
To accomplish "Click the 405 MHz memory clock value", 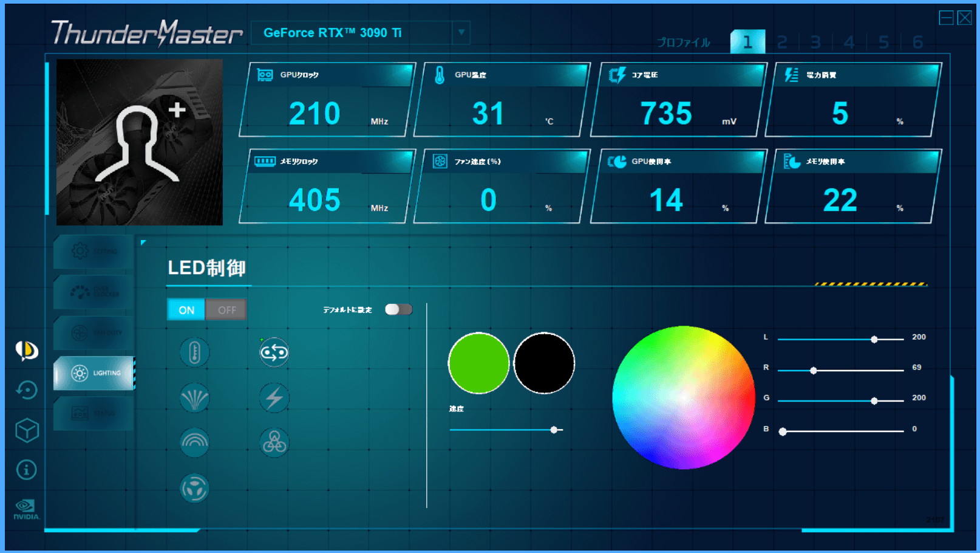I will click(315, 200).
